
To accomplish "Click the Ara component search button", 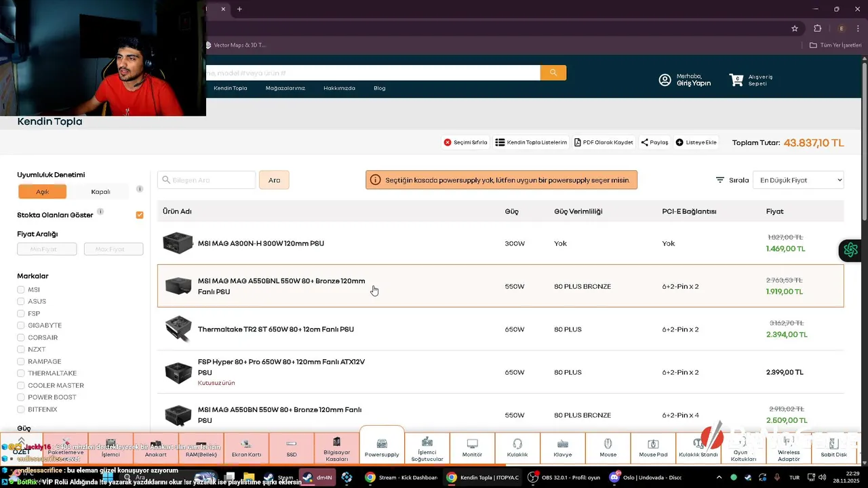I will tap(274, 180).
